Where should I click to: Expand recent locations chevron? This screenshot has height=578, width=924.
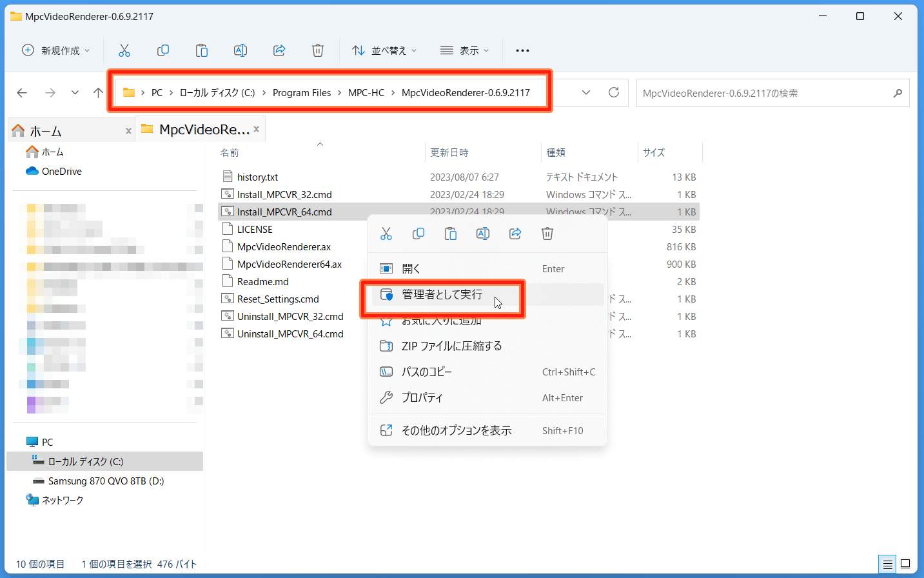coord(75,93)
